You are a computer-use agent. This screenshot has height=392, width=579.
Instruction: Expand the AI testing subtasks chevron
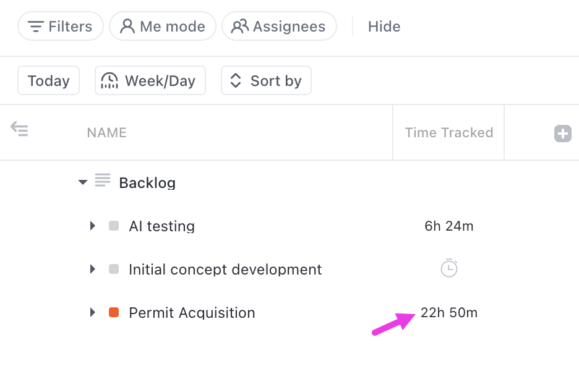92,226
